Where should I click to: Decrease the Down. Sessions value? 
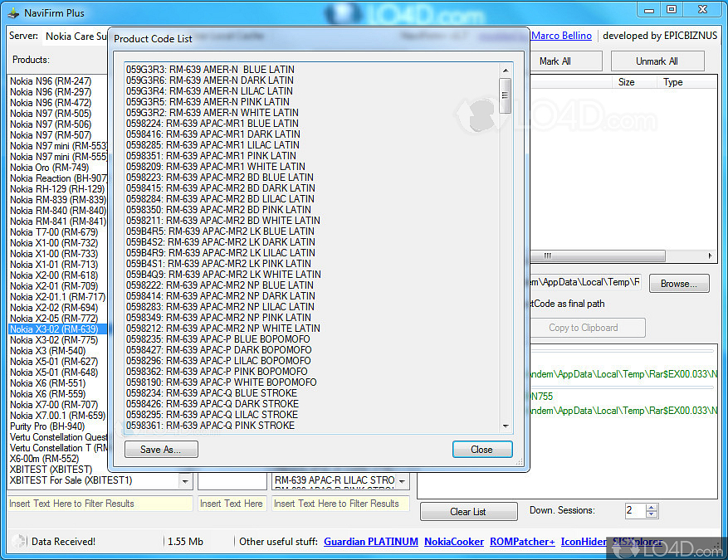tap(652, 514)
